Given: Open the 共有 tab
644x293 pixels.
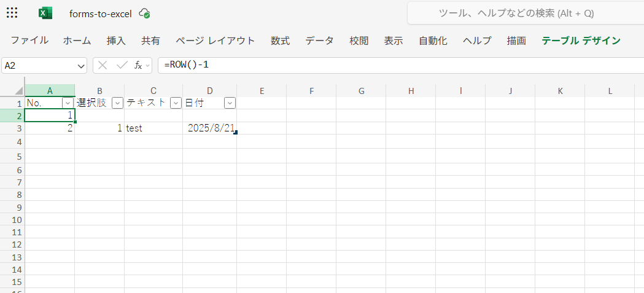Looking at the screenshot, I should (x=151, y=41).
